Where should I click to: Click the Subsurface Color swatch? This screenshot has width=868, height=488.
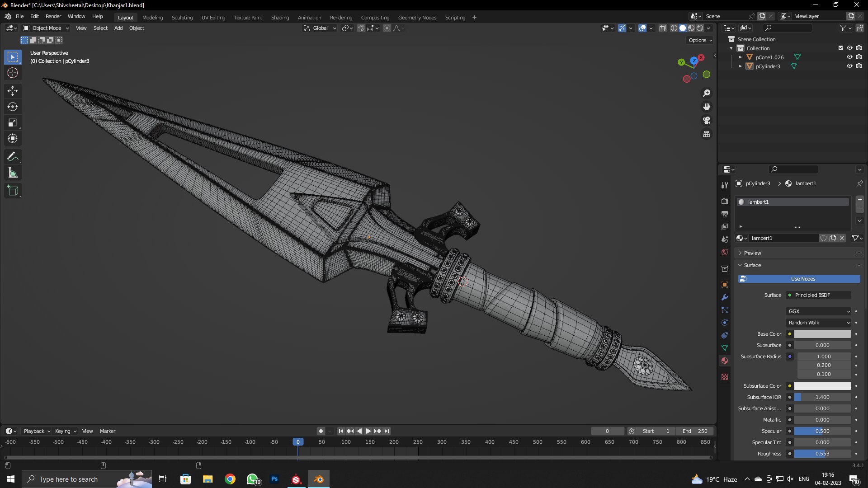tap(822, 386)
